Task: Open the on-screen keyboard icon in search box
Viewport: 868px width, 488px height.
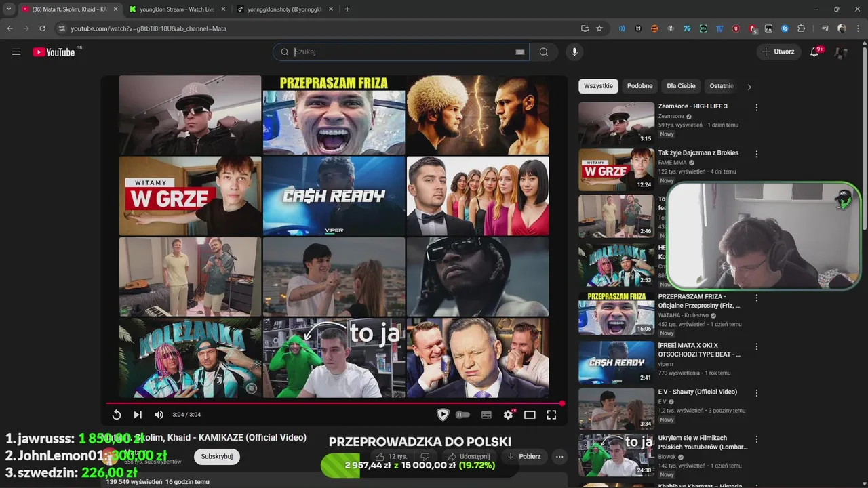Action: coord(520,52)
